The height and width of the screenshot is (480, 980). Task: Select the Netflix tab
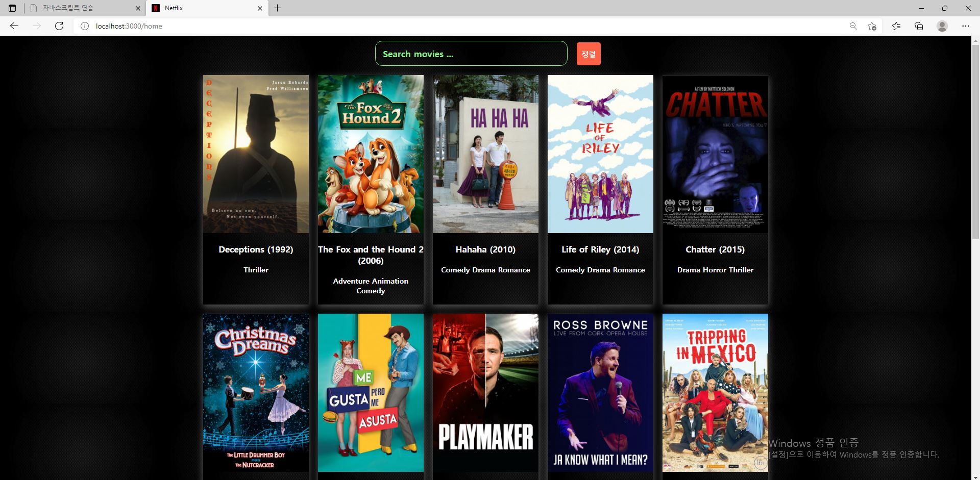pyautogui.click(x=207, y=8)
